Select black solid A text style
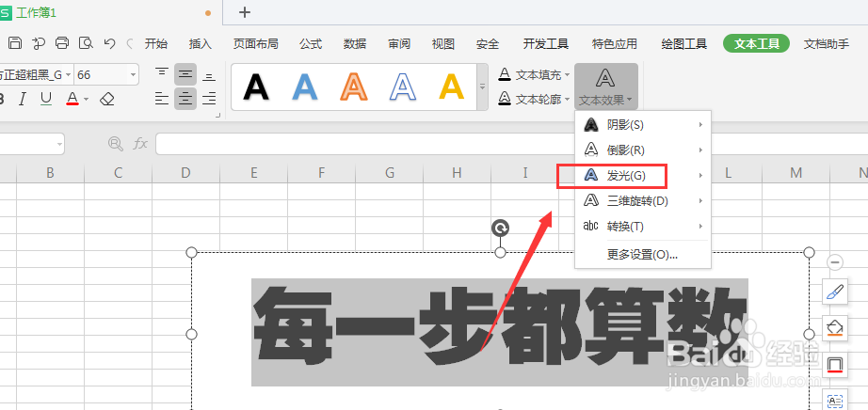This screenshot has height=410, width=868. [256, 87]
